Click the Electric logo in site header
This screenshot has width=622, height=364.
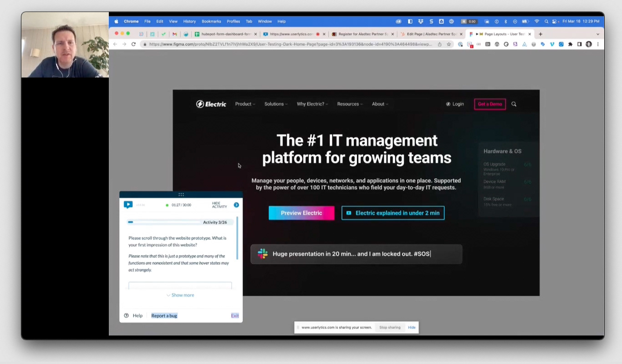pos(211,104)
